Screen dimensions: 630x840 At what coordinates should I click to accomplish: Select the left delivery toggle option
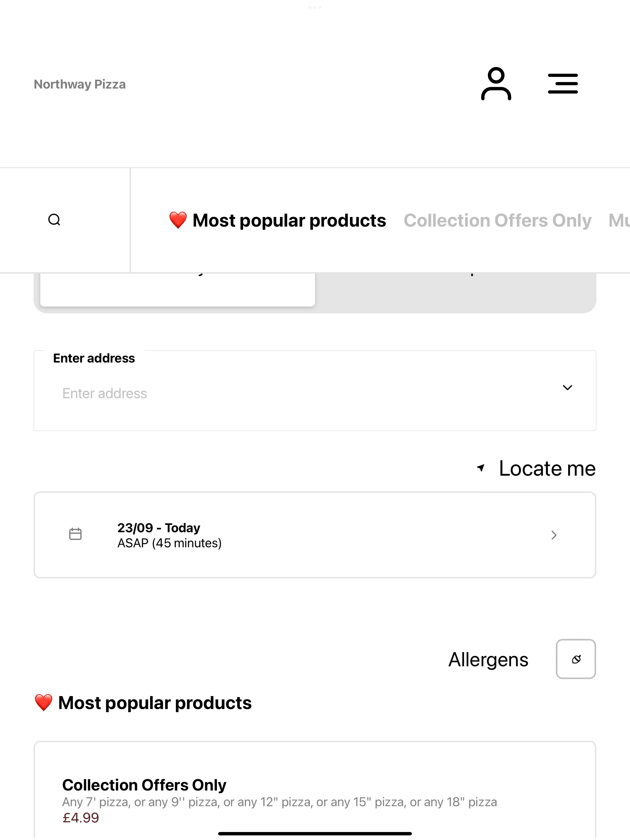(177, 289)
